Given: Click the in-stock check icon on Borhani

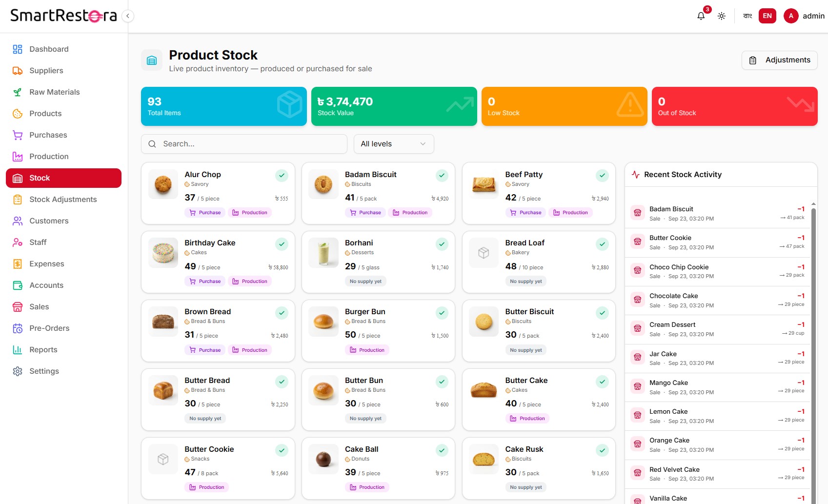Looking at the screenshot, I should [442, 244].
